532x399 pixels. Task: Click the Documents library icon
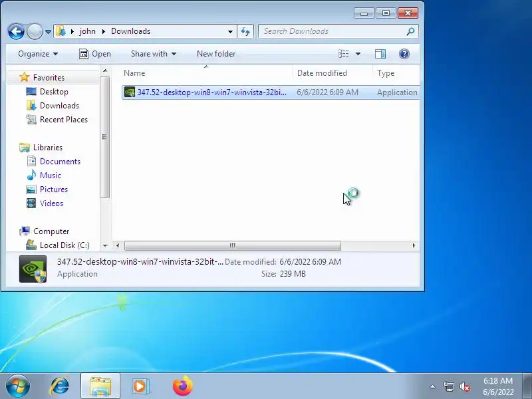click(x=31, y=161)
